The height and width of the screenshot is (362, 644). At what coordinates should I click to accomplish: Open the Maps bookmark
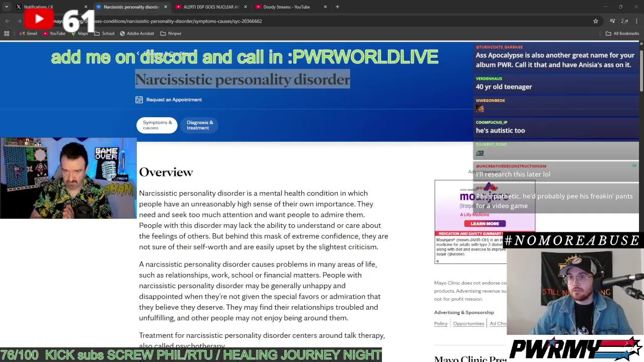[79, 34]
